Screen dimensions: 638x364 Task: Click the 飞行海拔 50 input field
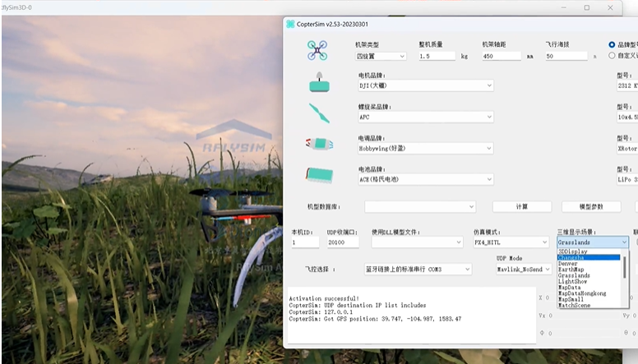(566, 56)
